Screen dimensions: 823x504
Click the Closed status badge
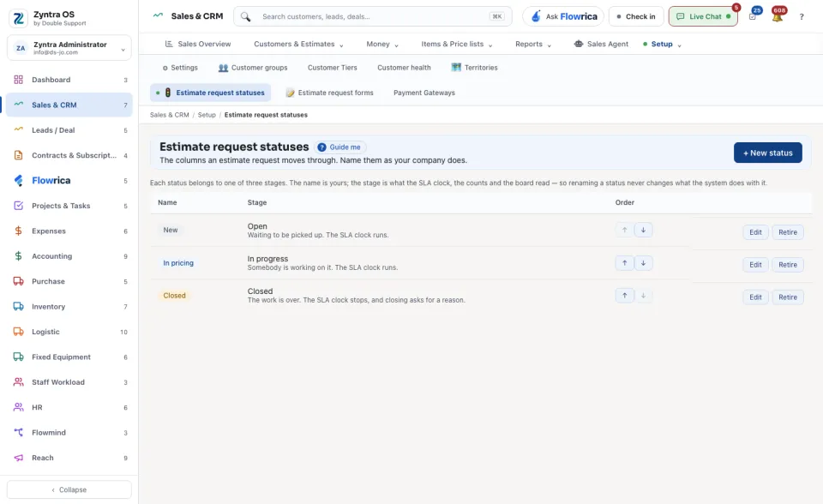[x=174, y=296]
